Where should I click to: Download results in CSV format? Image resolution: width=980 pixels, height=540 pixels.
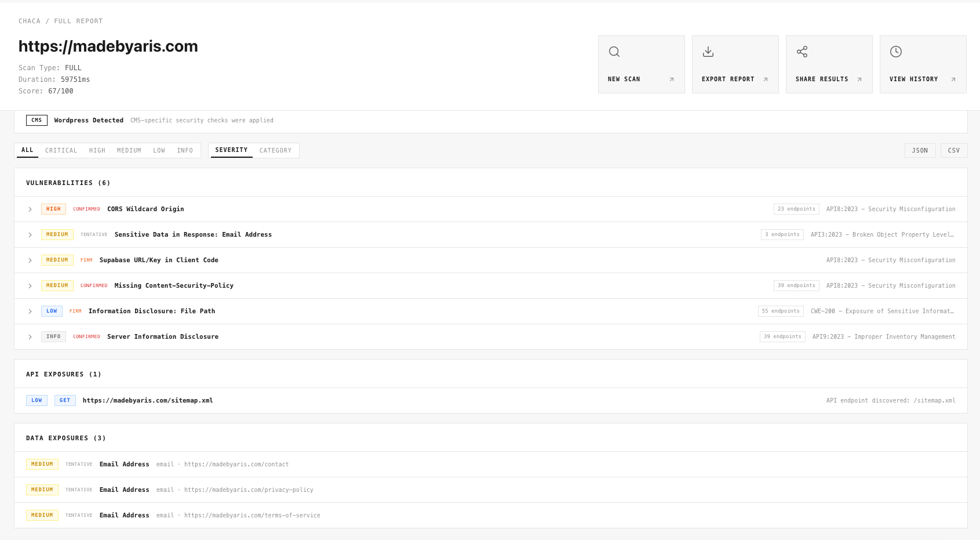(x=953, y=150)
